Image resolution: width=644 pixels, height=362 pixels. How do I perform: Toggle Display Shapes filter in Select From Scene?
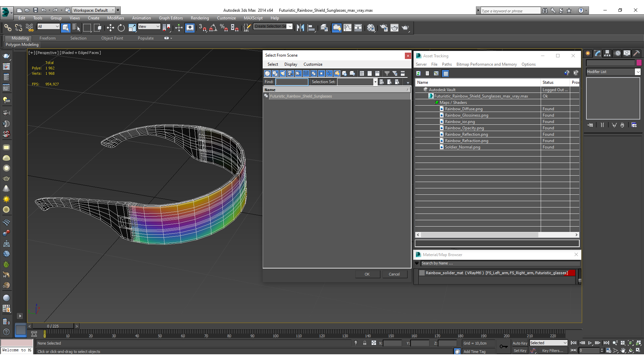click(275, 73)
